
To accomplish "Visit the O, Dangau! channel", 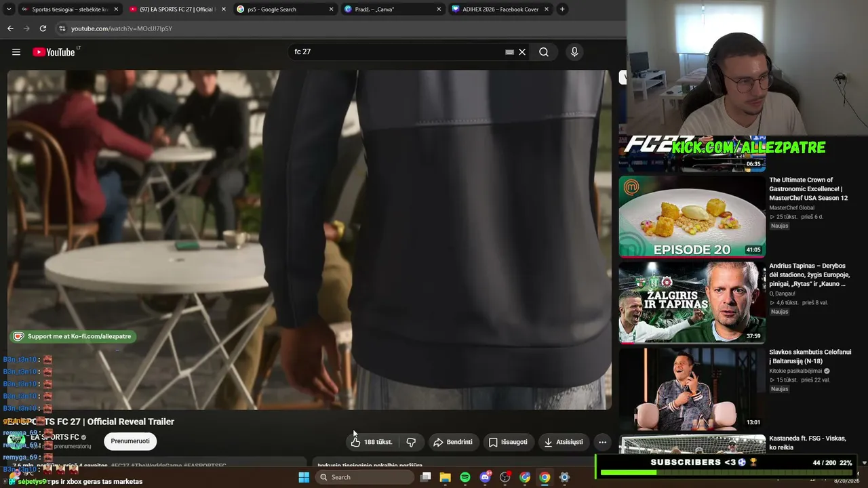I will (784, 293).
